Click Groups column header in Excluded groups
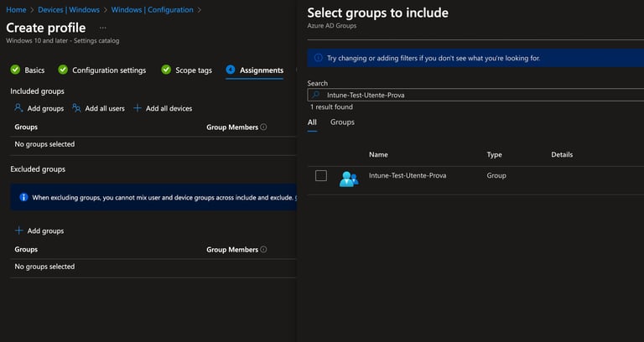This screenshot has width=644, height=342. pos(26,249)
